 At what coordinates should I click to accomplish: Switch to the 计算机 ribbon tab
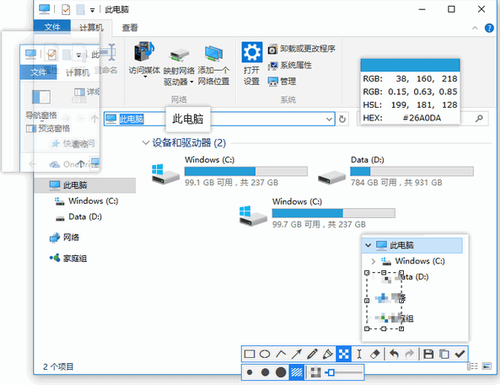(91, 27)
